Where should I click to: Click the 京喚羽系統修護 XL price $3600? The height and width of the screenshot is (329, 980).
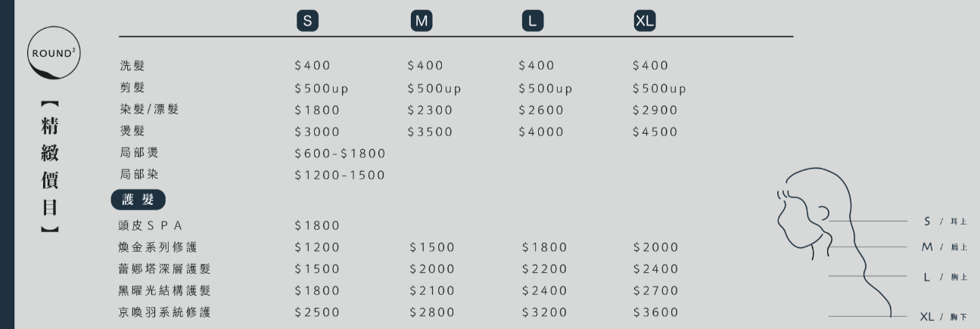point(655,312)
